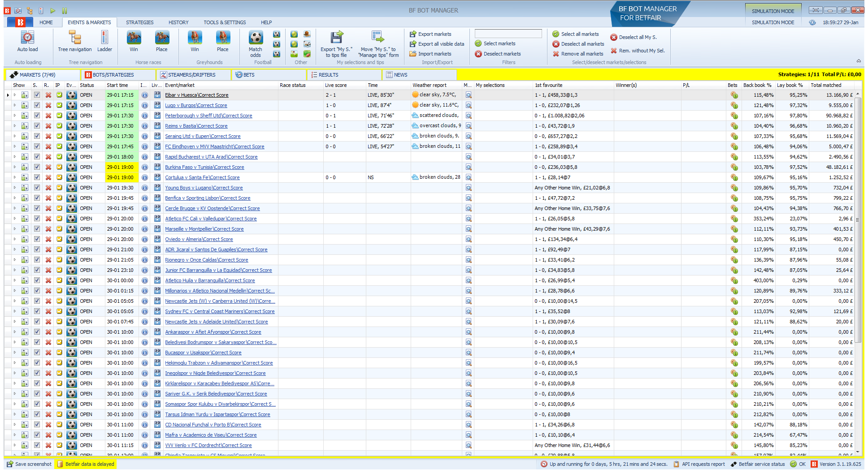Click Remove all markets
This screenshot has height=473, width=868.
pos(578,54)
